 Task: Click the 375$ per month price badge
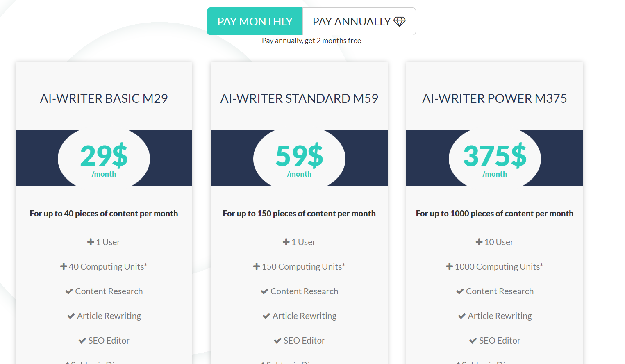[x=495, y=158]
